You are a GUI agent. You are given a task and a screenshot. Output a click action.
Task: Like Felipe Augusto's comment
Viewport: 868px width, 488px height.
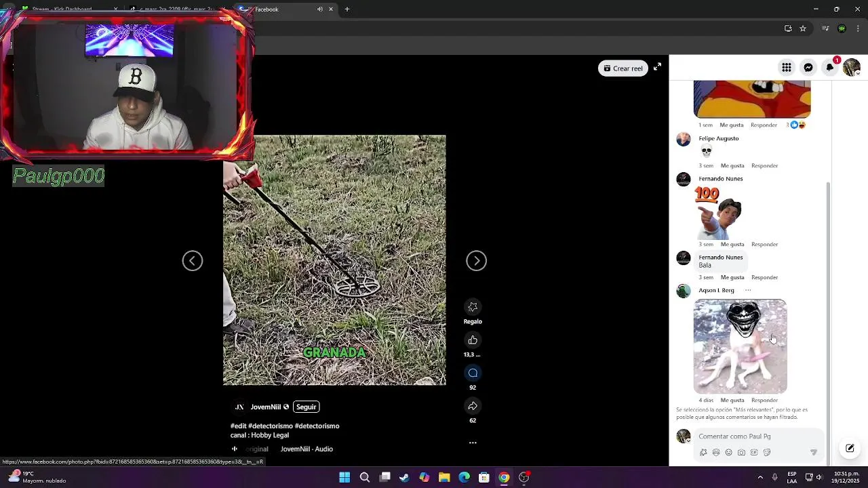point(732,165)
